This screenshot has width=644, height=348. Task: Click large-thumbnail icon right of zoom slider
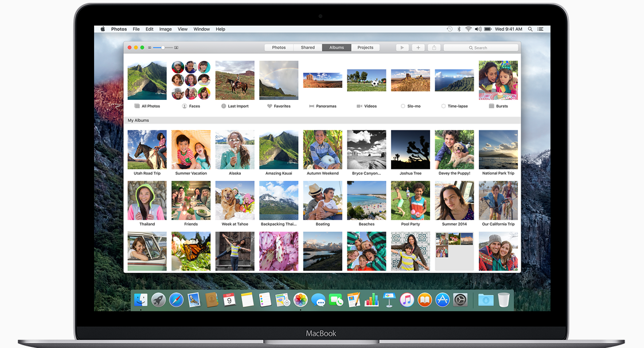click(x=176, y=48)
